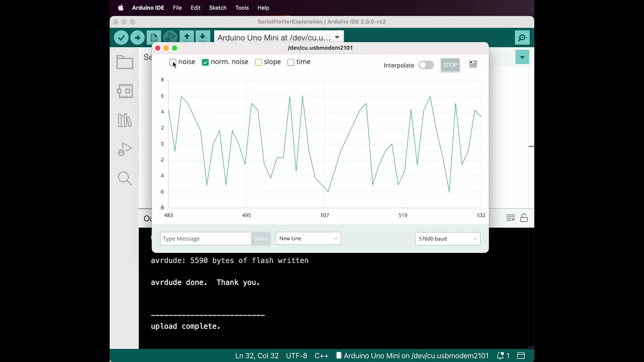The height and width of the screenshot is (362, 644).
Task: Expand the teal editor tab dropdown arrow
Action: (522, 57)
